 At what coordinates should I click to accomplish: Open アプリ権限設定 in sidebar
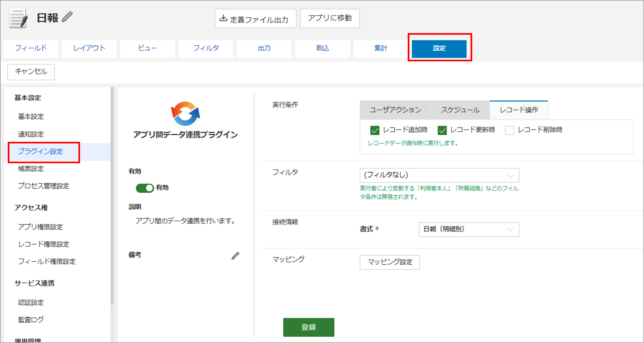(41, 227)
